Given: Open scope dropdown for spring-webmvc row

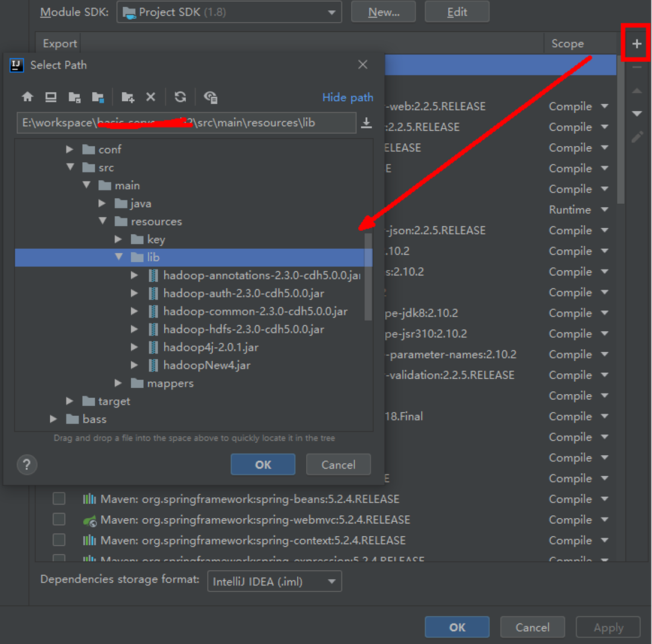Looking at the screenshot, I should point(605,519).
